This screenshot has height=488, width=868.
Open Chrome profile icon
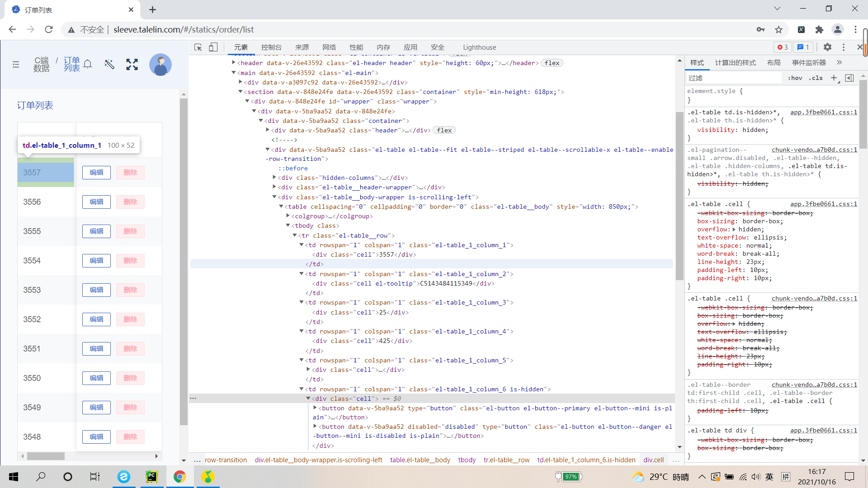point(837,29)
